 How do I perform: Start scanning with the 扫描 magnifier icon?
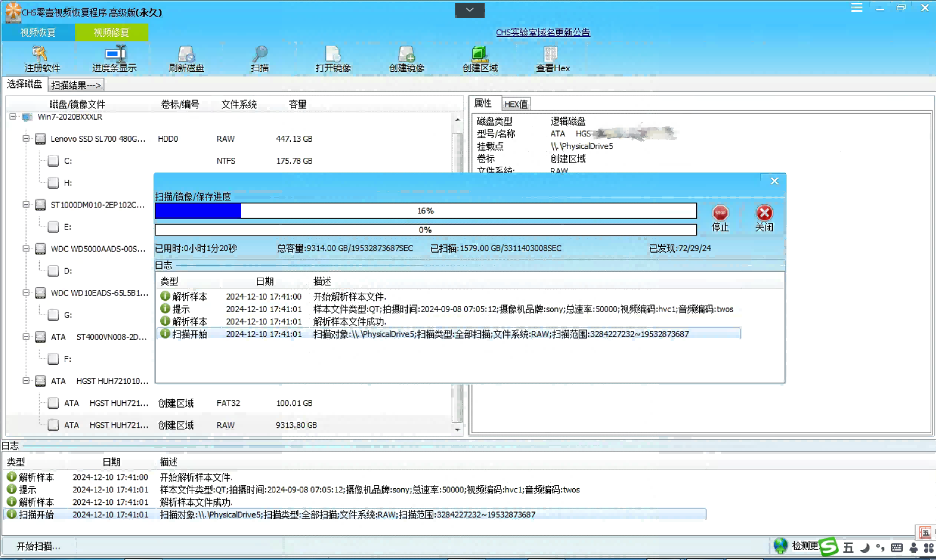pyautogui.click(x=259, y=54)
